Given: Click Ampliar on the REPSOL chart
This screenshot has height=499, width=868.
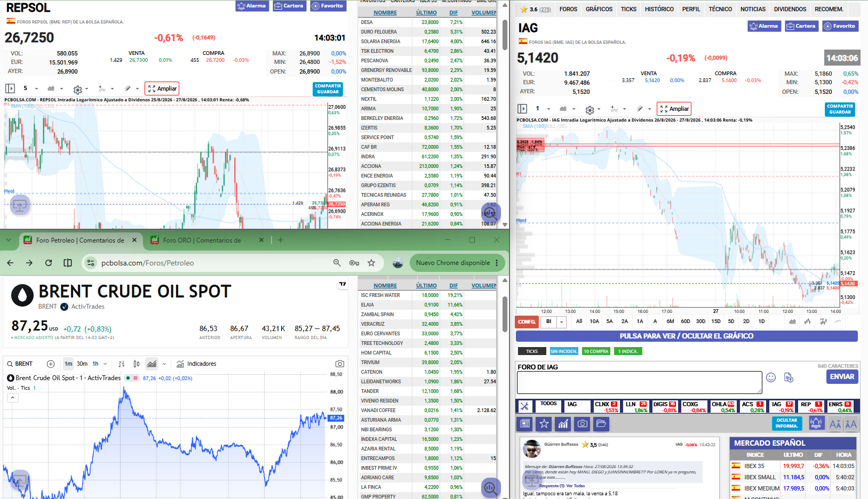Looking at the screenshot, I should pos(162,88).
